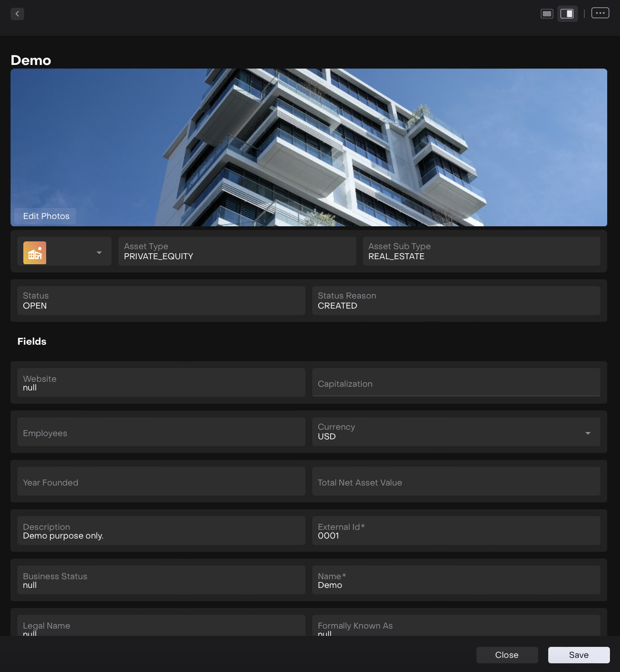Click the Edit Photos button
Image resolution: width=620 pixels, height=672 pixels.
tap(45, 216)
